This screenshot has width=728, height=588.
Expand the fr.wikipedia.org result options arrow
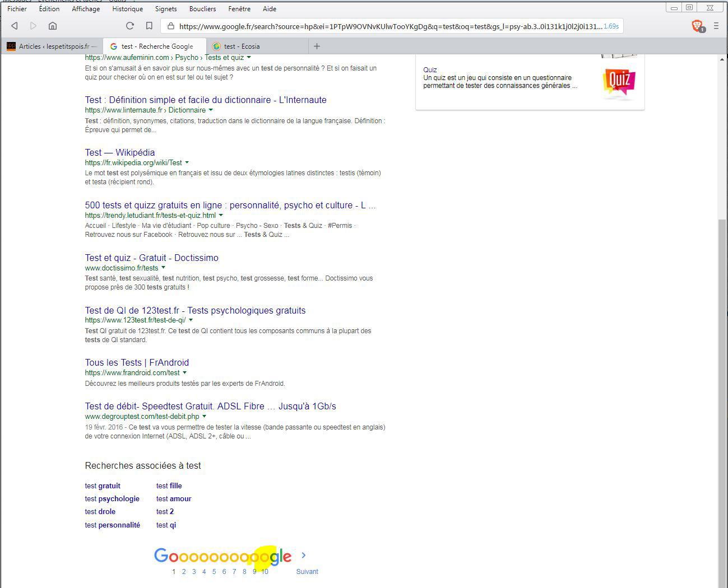(187, 162)
